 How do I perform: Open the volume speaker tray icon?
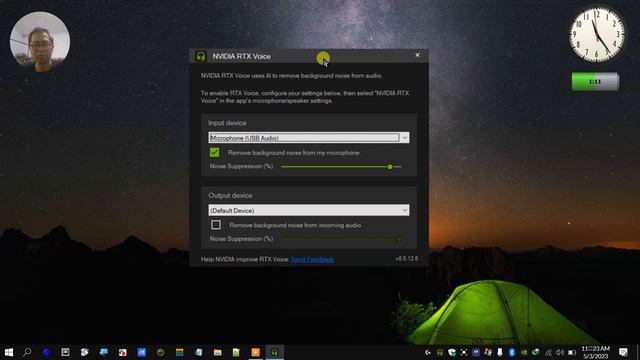point(560,352)
